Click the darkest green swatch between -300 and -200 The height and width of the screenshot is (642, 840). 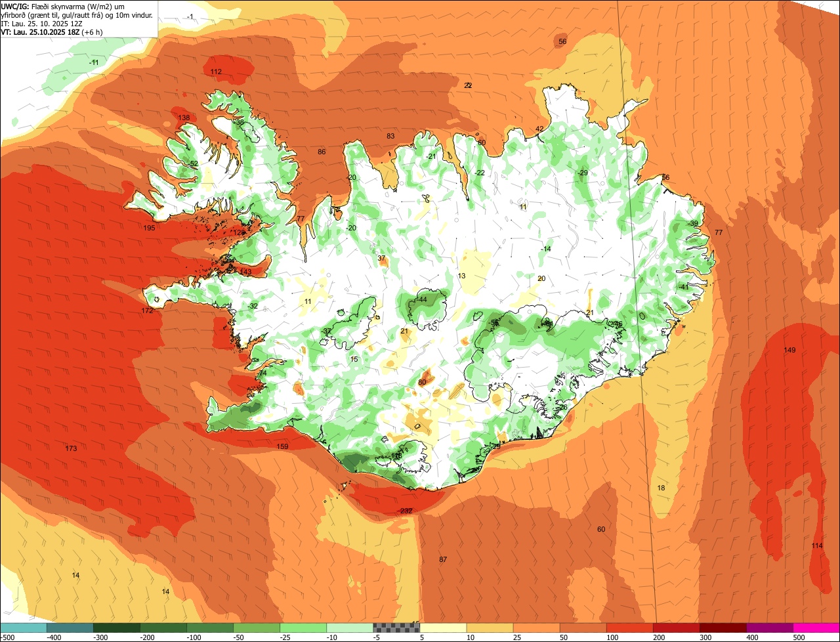(117, 628)
